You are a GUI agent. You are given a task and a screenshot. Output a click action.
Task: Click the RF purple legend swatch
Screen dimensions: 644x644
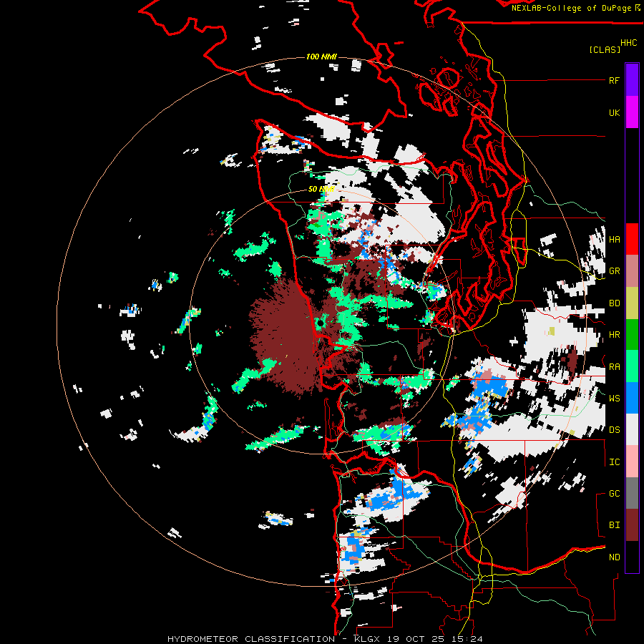tap(632, 80)
